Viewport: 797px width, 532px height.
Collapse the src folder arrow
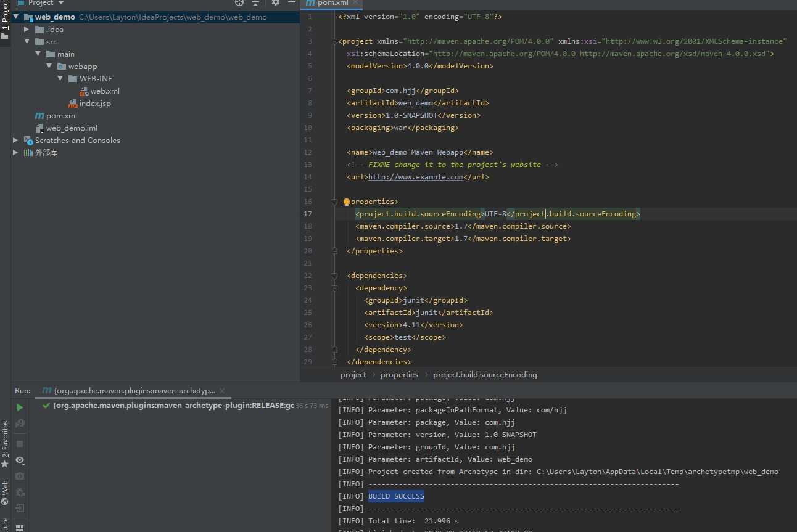coord(27,42)
